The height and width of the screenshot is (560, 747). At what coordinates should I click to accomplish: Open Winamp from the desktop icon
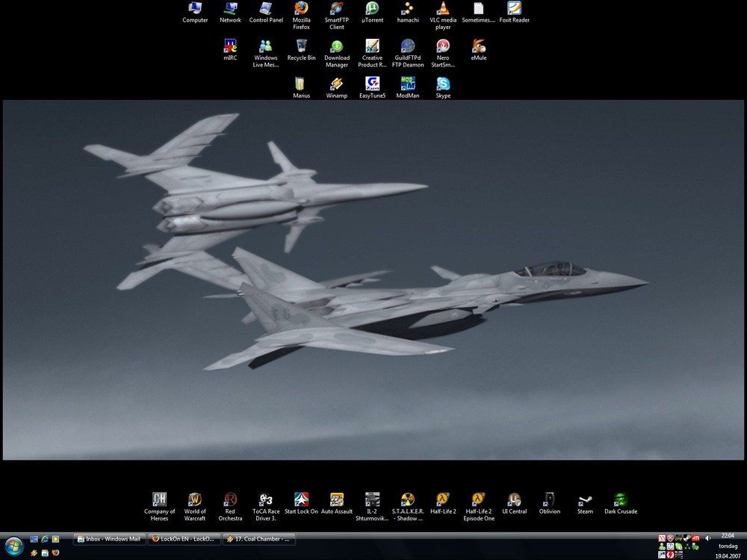click(x=336, y=84)
